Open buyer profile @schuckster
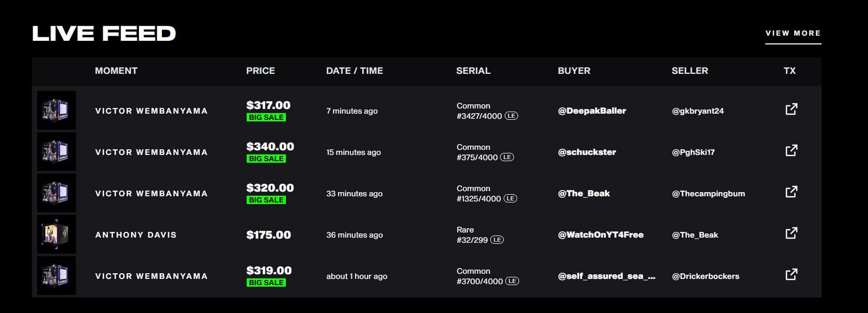The width and height of the screenshot is (868, 313). pyautogui.click(x=587, y=152)
